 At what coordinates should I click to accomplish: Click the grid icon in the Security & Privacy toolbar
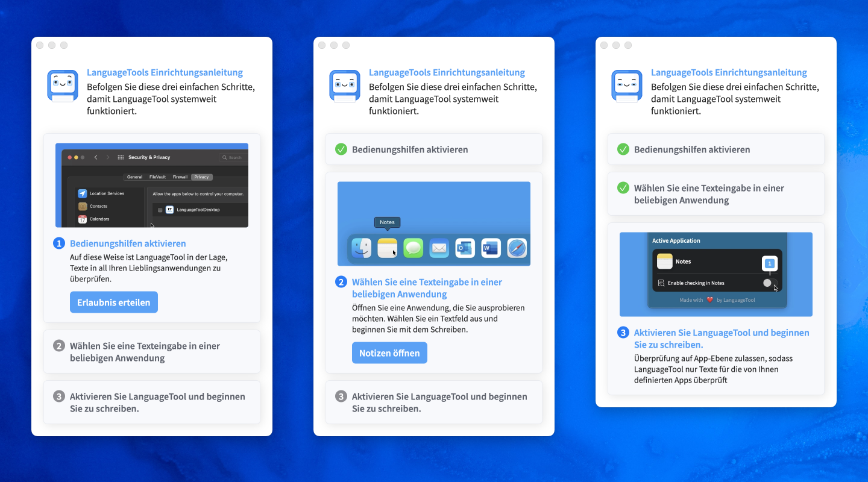click(121, 157)
